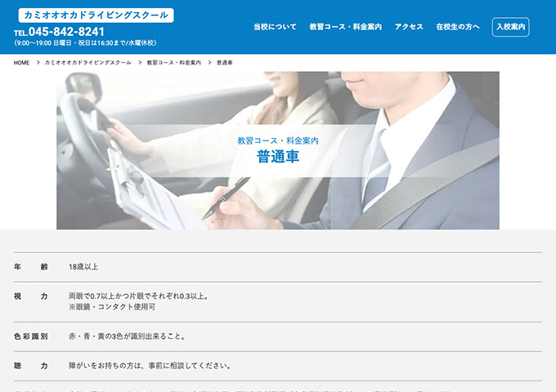Go to HOME in the breadcrumb
The image size is (556, 392).
coord(22,63)
